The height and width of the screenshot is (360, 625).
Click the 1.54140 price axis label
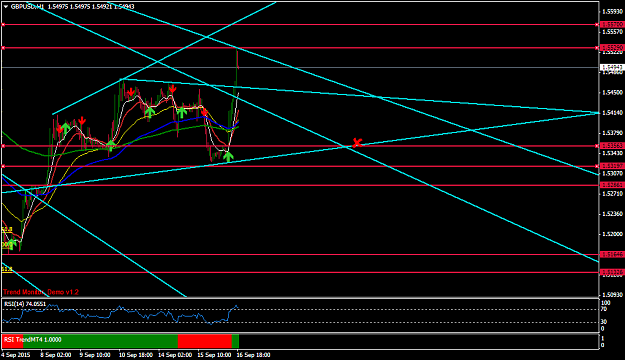pos(612,113)
